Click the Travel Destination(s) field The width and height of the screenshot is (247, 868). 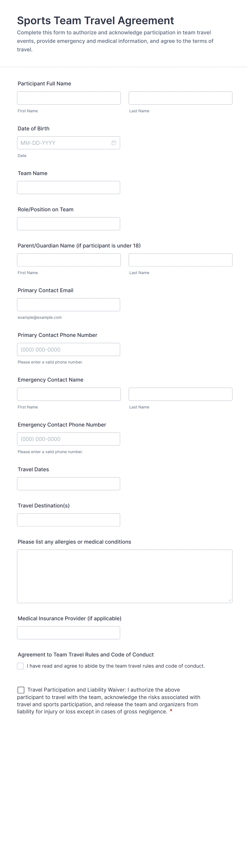click(69, 520)
